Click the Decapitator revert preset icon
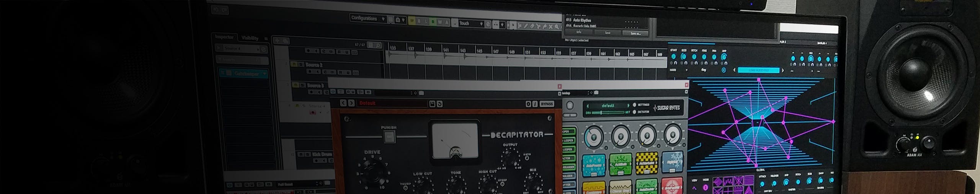Image resolution: width=980 pixels, height=194 pixels. pyautogui.click(x=439, y=104)
